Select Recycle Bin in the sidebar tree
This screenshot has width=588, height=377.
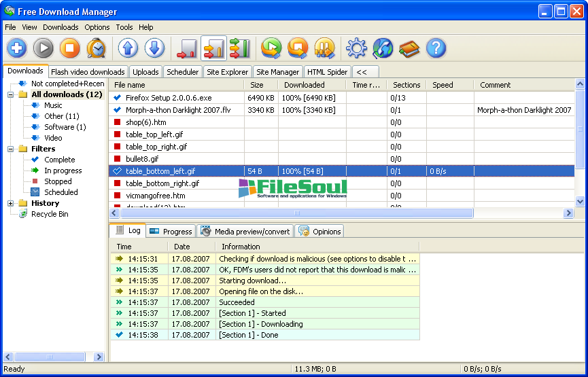click(x=50, y=214)
